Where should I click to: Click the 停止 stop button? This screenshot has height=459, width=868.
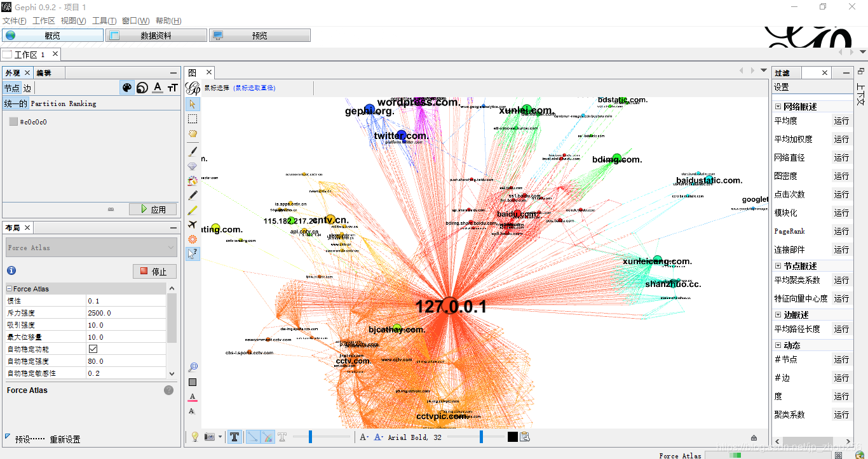[154, 271]
